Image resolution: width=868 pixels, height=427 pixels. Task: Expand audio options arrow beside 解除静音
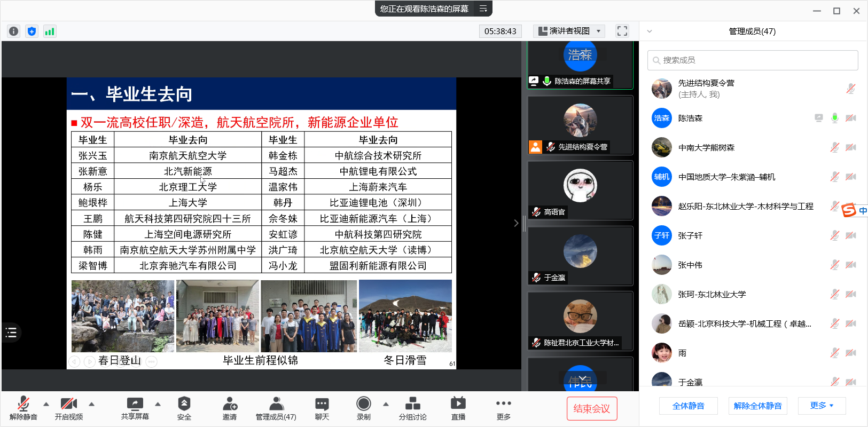pos(46,404)
